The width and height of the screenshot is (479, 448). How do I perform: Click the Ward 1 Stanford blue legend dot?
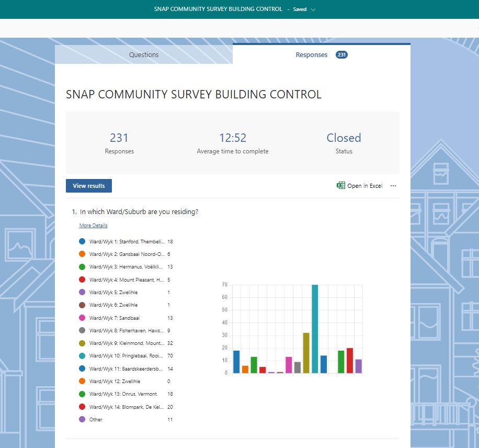(x=82, y=242)
